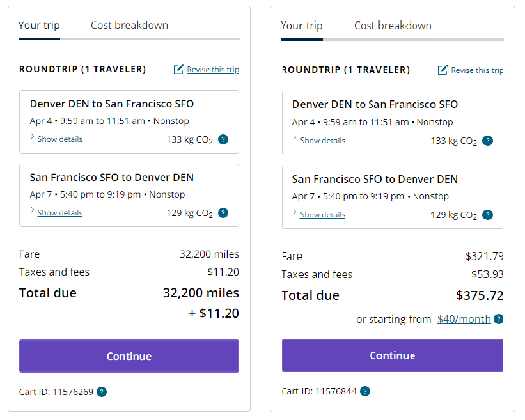Image resolution: width=525 pixels, height=420 pixels.
Task: Expand Show details for Denver flight, right panel
Action: pyautogui.click(x=322, y=141)
